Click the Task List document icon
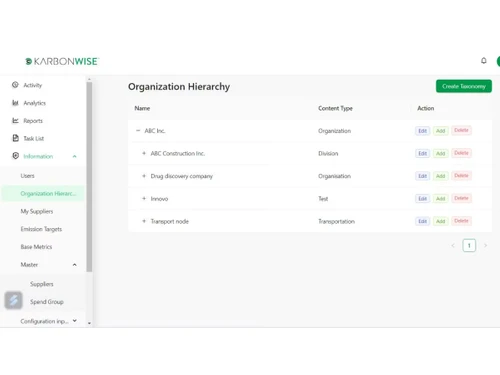Image resolution: width=500 pixels, height=375 pixels. [15, 138]
